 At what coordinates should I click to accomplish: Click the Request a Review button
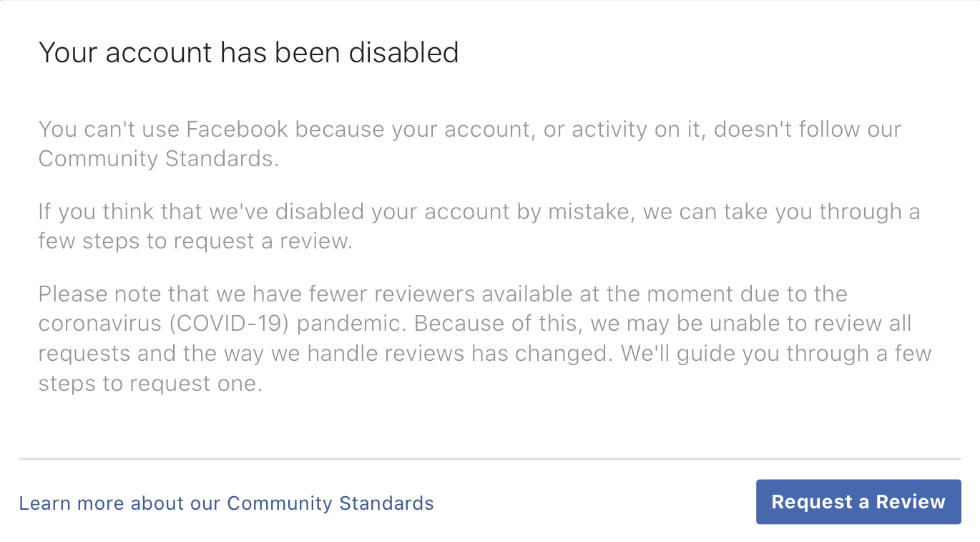[x=858, y=502]
